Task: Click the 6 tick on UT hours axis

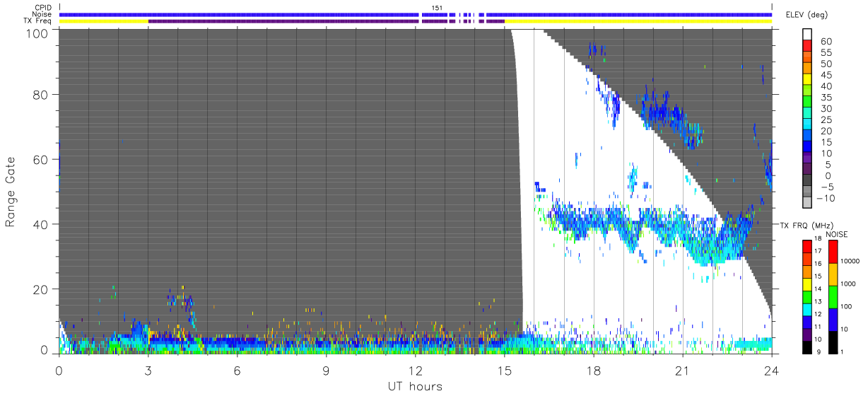Action: [x=237, y=370]
